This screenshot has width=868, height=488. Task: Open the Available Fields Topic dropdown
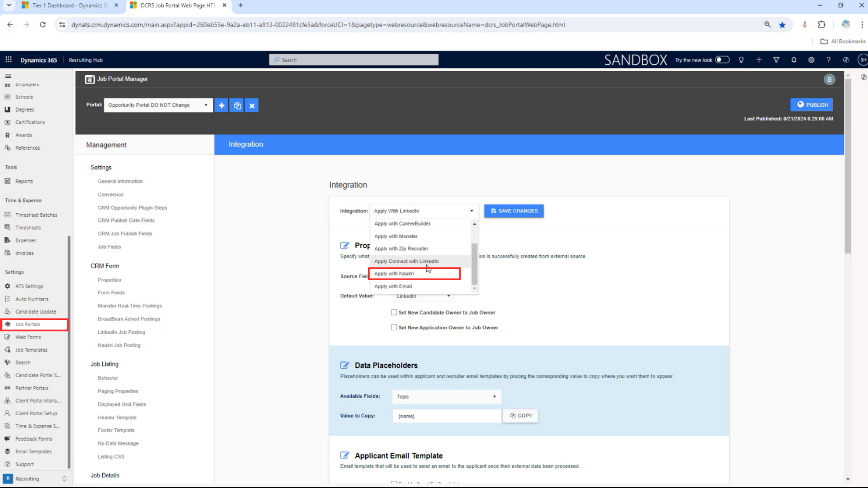(447, 396)
